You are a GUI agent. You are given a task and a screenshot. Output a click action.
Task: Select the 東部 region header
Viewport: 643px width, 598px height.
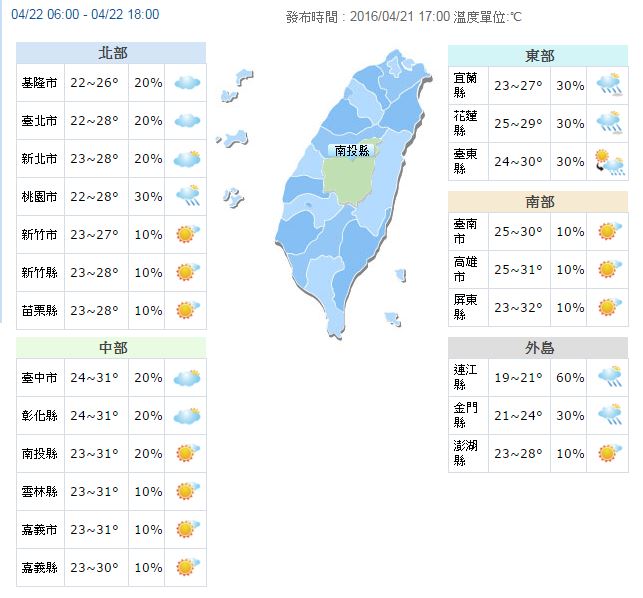pyautogui.click(x=538, y=56)
